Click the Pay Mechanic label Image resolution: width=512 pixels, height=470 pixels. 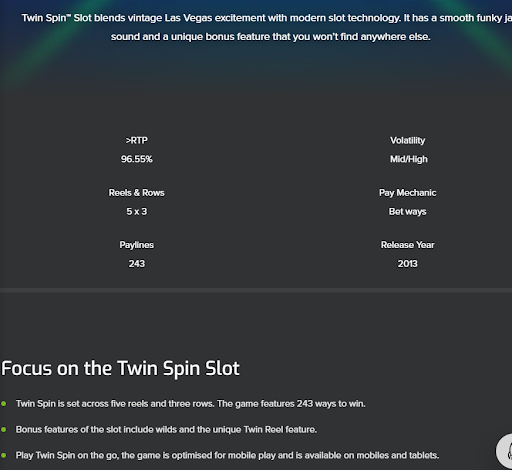[x=408, y=193]
